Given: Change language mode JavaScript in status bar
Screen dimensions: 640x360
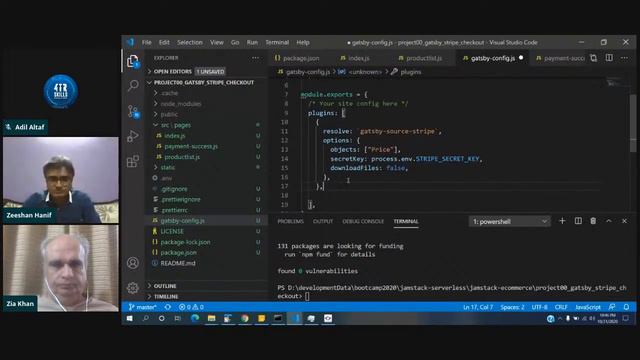Looking at the screenshot, I should [588, 307].
